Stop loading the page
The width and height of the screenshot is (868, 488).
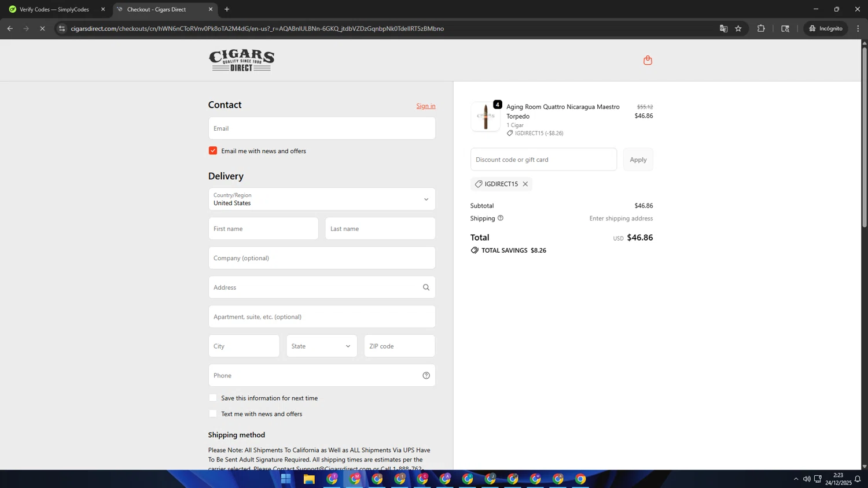coord(42,28)
